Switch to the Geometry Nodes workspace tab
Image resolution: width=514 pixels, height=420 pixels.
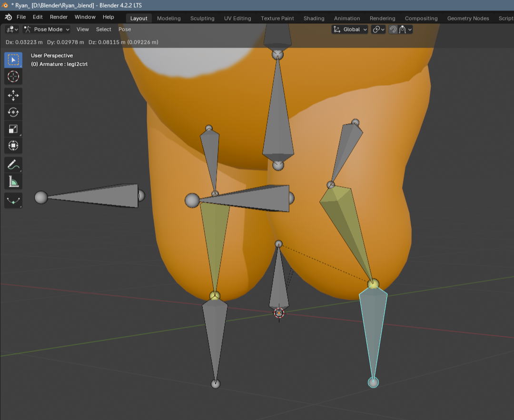pyautogui.click(x=468, y=19)
